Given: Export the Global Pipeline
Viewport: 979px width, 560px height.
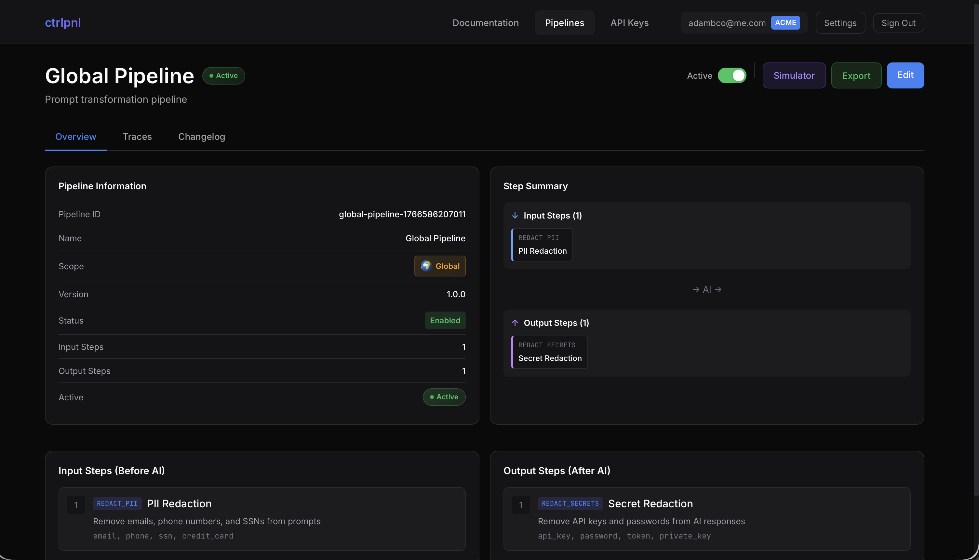Looking at the screenshot, I should tap(856, 75).
